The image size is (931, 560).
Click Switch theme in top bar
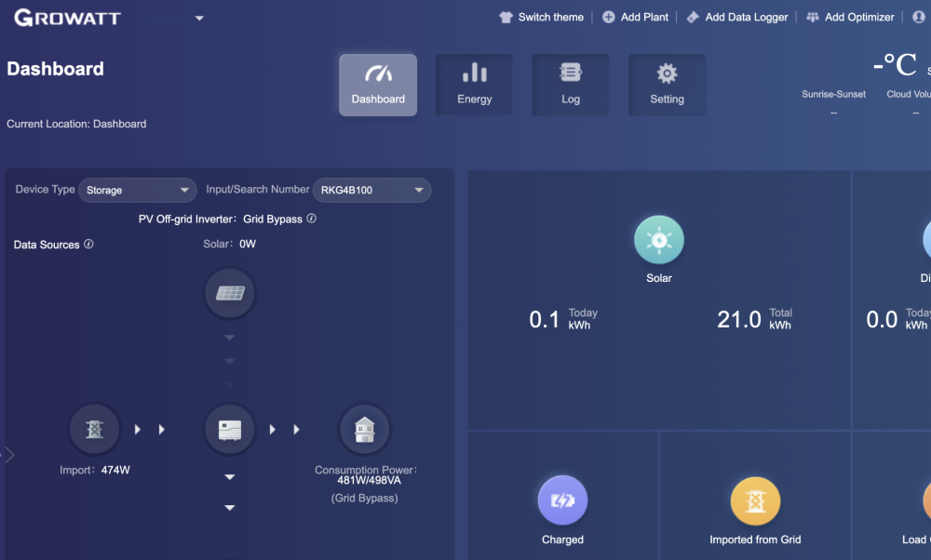click(541, 17)
